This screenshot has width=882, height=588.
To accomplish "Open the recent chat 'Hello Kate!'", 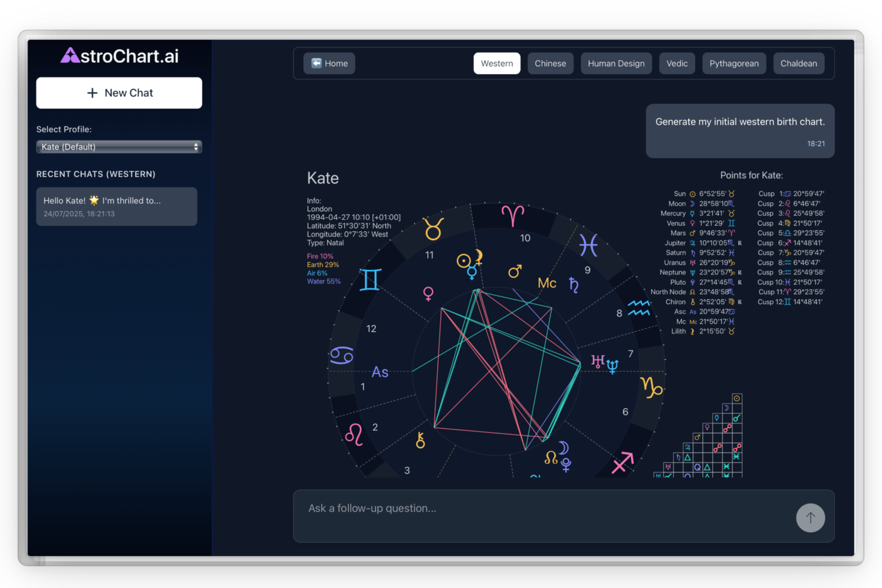I will pos(117,206).
